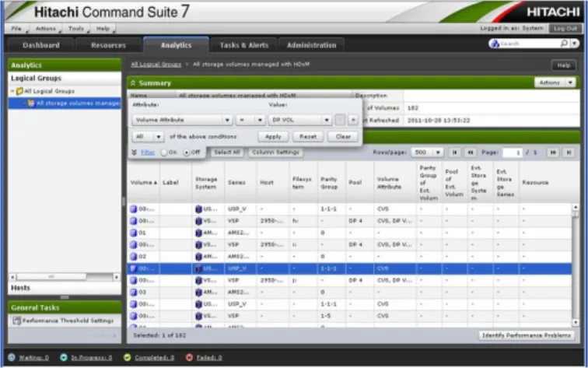Open the File menu
Screen dimensions: 588x368
click(x=16, y=29)
